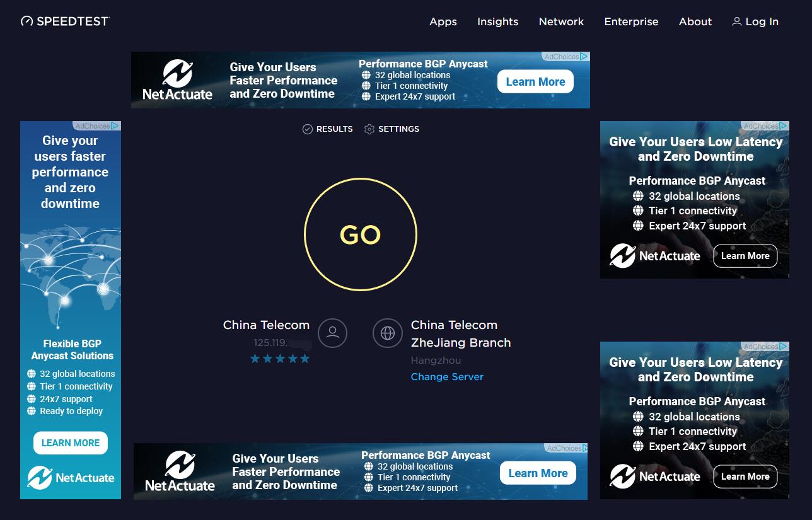Image resolution: width=812 pixels, height=520 pixels.
Task: Go to the Network menu
Action: (x=561, y=21)
